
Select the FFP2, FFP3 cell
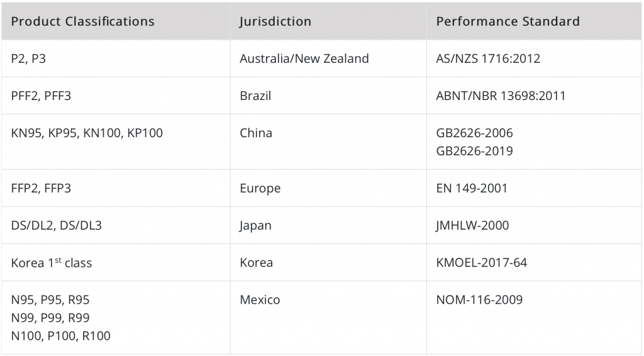pos(42,188)
